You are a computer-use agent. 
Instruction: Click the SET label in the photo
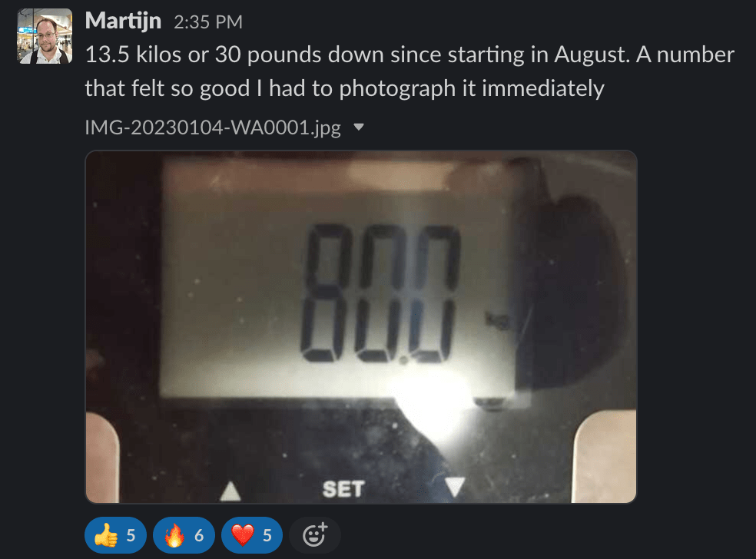coord(343,489)
